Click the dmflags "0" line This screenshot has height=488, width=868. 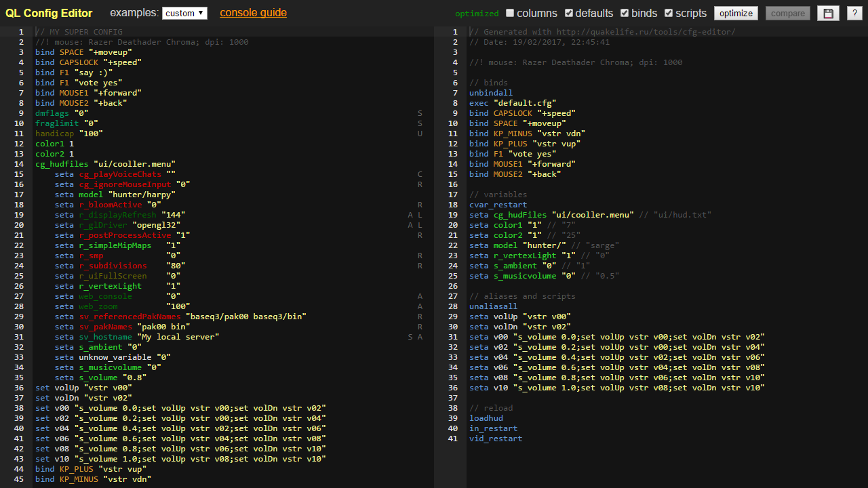pos(62,113)
